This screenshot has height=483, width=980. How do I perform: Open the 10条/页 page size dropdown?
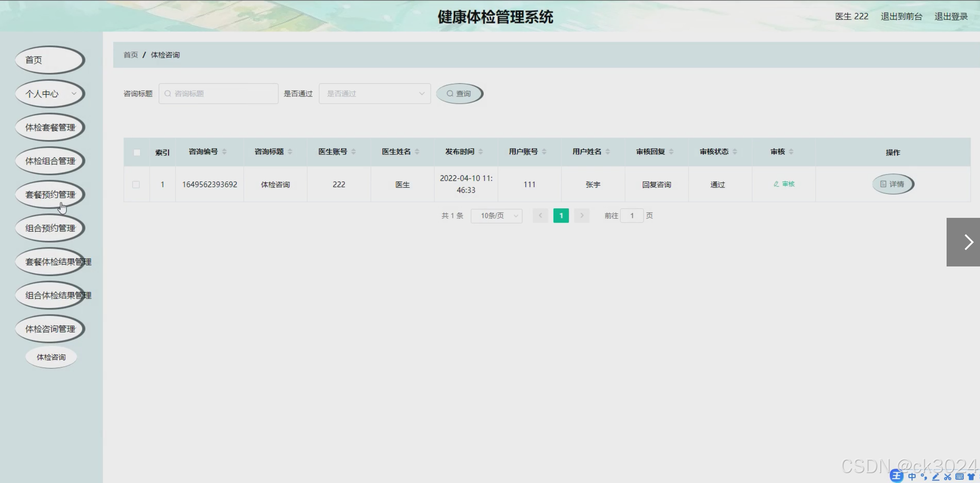click(496, 216)
